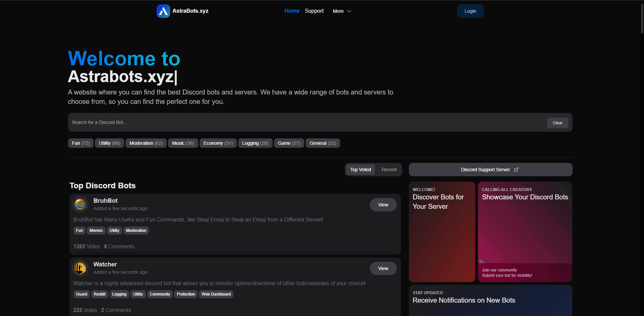Click the 1262 Votes text on BruhBot
The image size is (644, 316).
(x=87, y=246)
